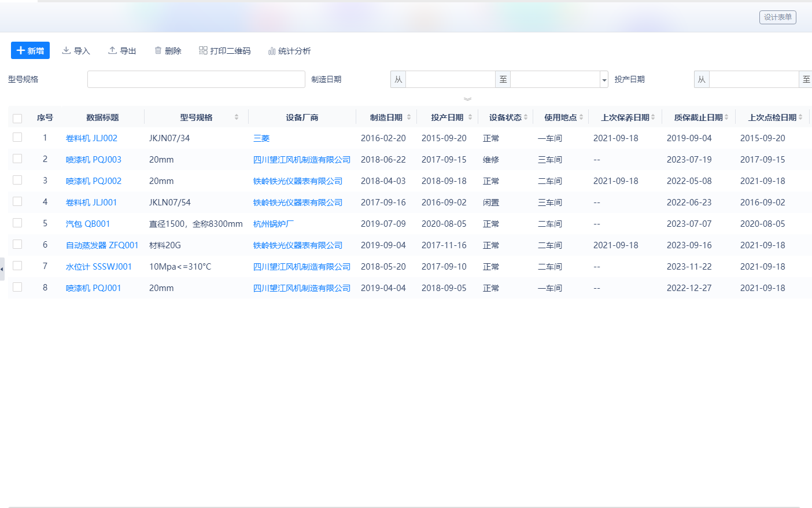Viewport: 812px width, 508px height.
Task: Click the 闲置 status cell
Action: pyautogui.click(x=491, y=203)
